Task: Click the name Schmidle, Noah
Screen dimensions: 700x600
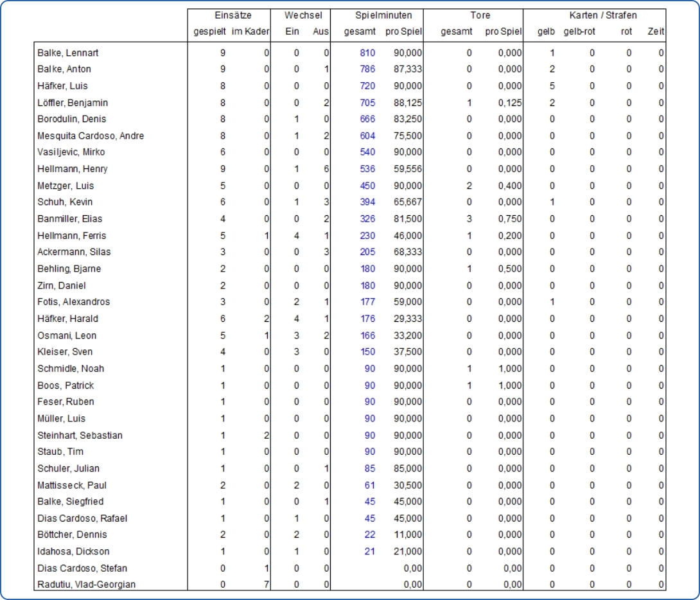Action: click(71, 369)
